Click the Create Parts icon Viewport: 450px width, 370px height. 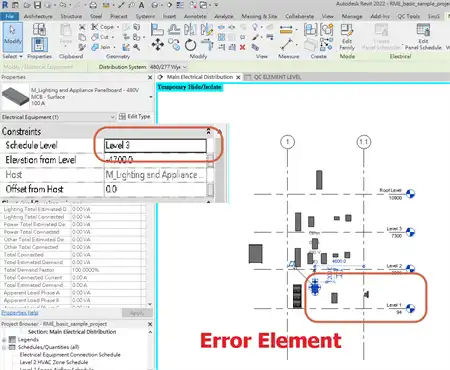tap(310, 44)
